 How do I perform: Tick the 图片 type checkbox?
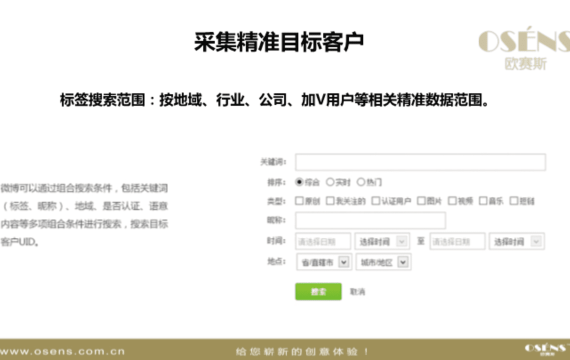pyautogui.click(x=421, y=201)
